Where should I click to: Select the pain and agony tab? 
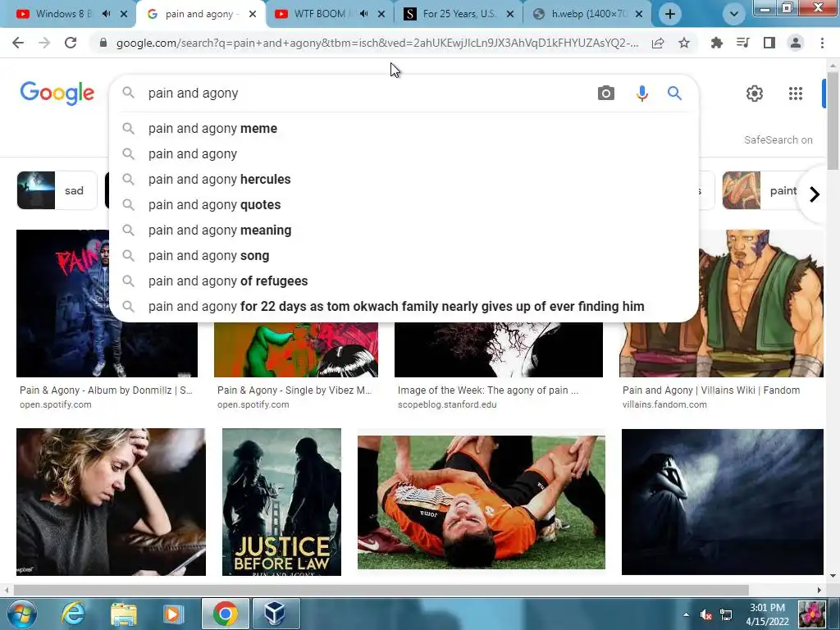pyautogui.click(x=202, y=14)
